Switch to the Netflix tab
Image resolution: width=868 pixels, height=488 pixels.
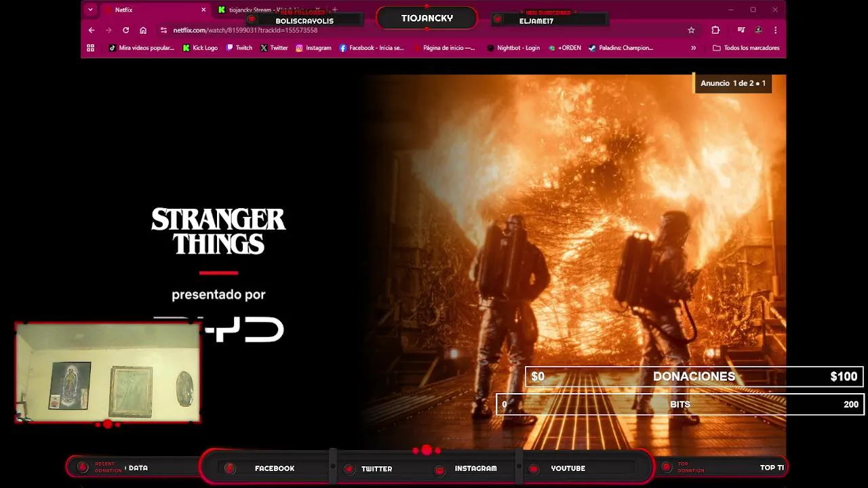point(155,10)
